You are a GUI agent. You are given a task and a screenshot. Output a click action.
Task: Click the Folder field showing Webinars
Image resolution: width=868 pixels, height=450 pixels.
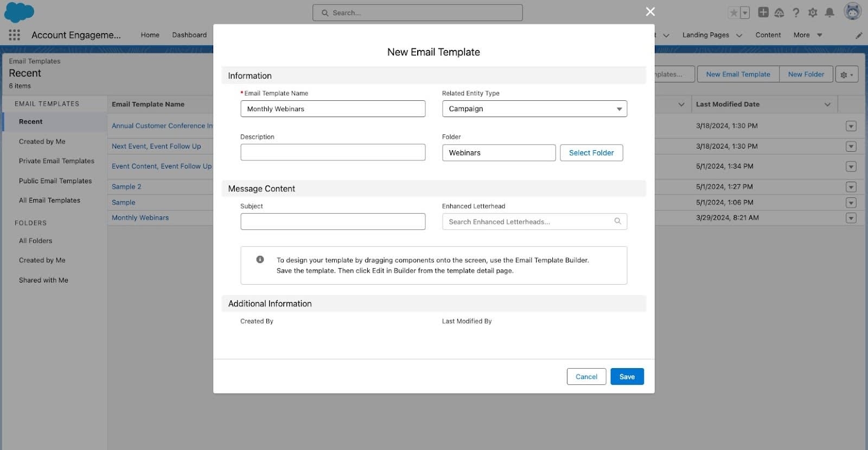pyautogui.click(x=499, y=153)
